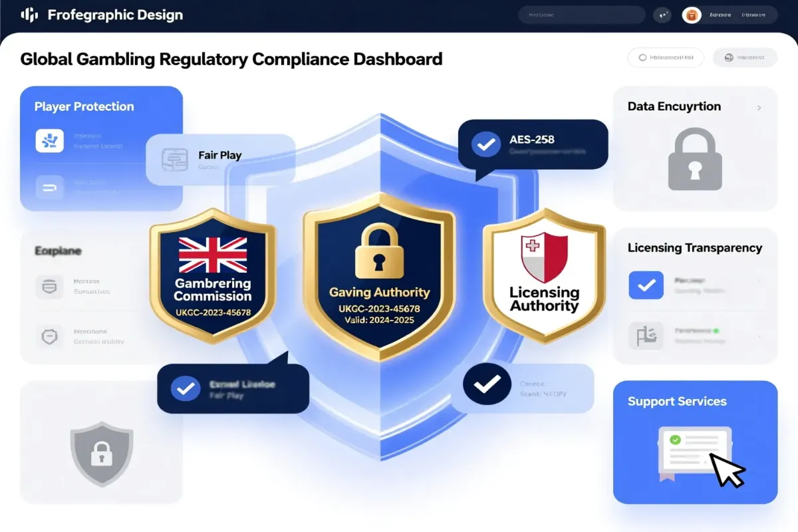This screenshot has width=798, height=532.
Task: Click the gray padlock in Data Encuyrtion
Action: pos(695,160)
